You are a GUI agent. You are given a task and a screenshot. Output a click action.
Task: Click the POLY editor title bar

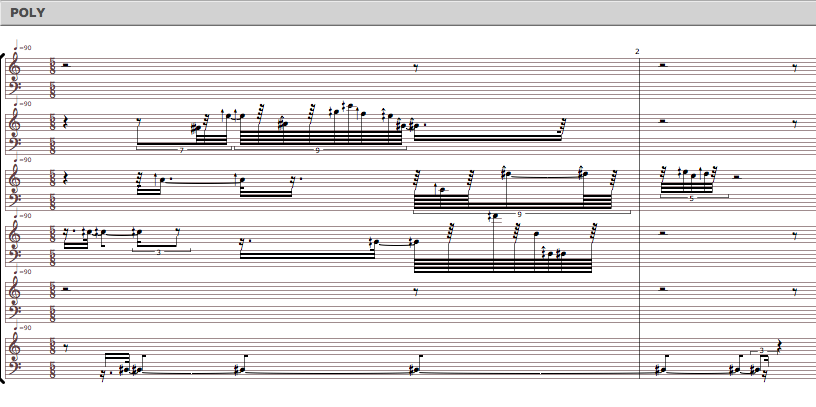(408, 13)
